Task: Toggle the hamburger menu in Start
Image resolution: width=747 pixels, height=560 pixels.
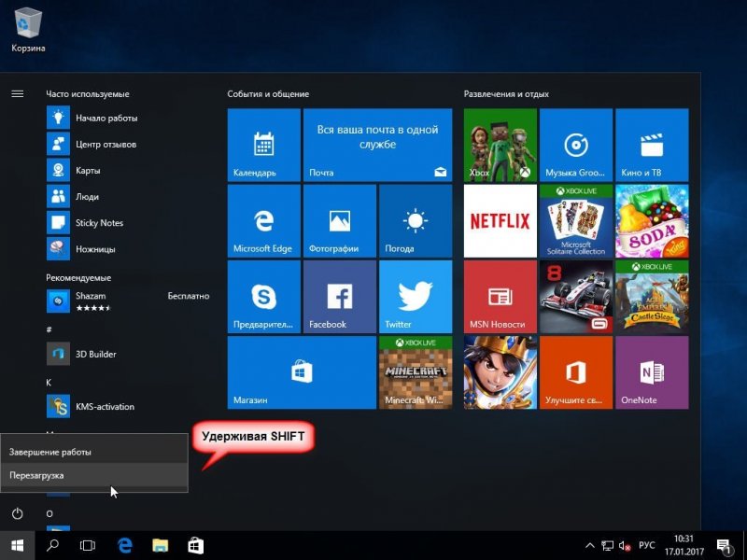Action: click(18, 94)
